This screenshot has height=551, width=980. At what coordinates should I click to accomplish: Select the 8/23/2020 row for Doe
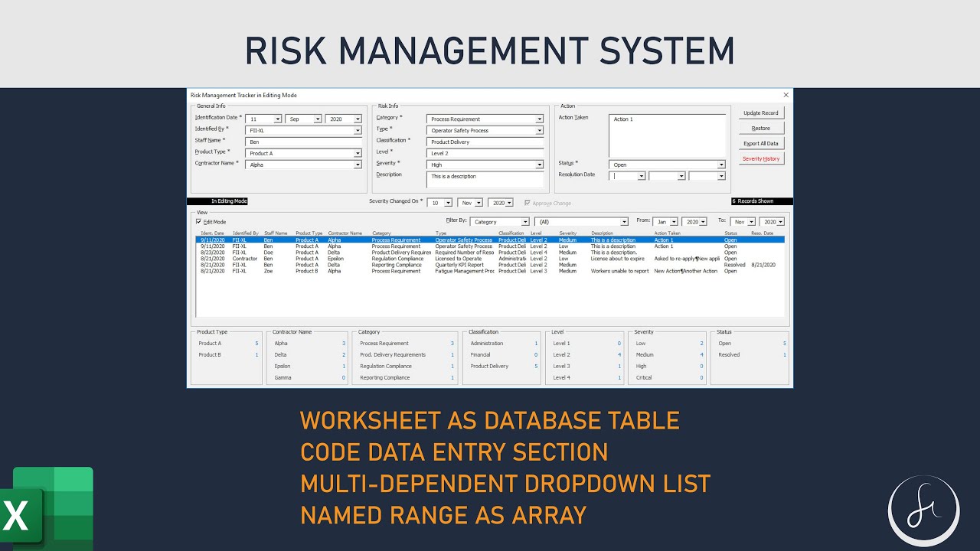point(490,253)
